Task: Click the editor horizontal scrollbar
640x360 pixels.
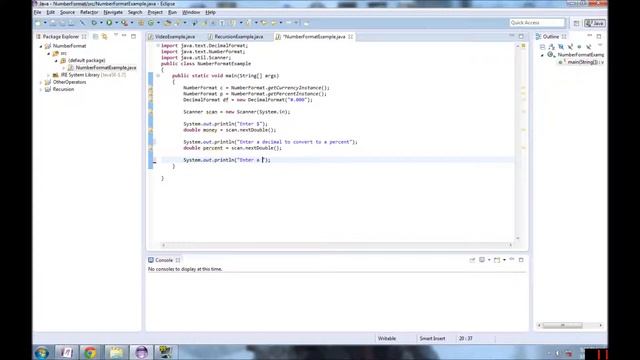Action: coord(337,245)
